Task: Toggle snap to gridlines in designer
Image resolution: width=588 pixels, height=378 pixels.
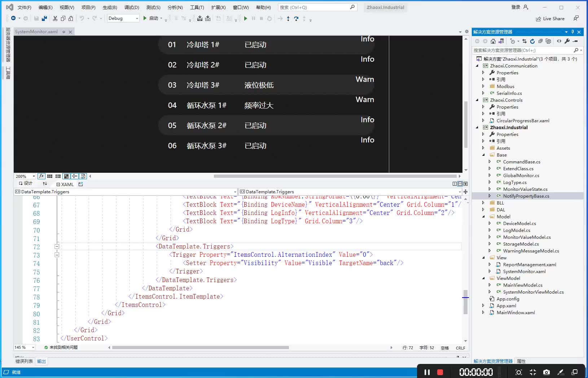Action: point(58,176)
